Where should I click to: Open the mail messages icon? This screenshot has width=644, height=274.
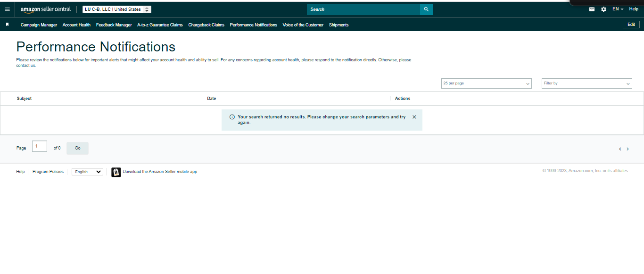click(592, 9)
